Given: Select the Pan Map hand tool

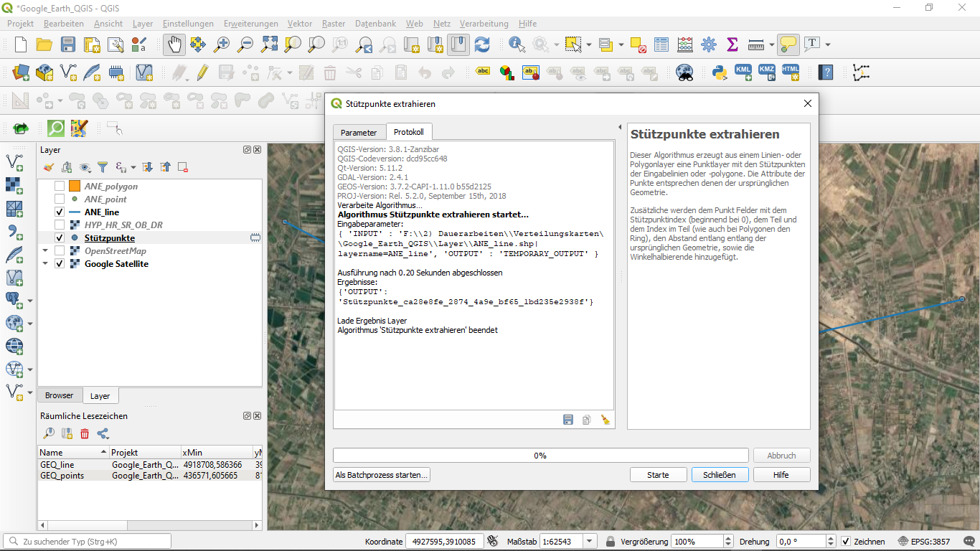Looking at the screenshot, I should pos(174,44).
